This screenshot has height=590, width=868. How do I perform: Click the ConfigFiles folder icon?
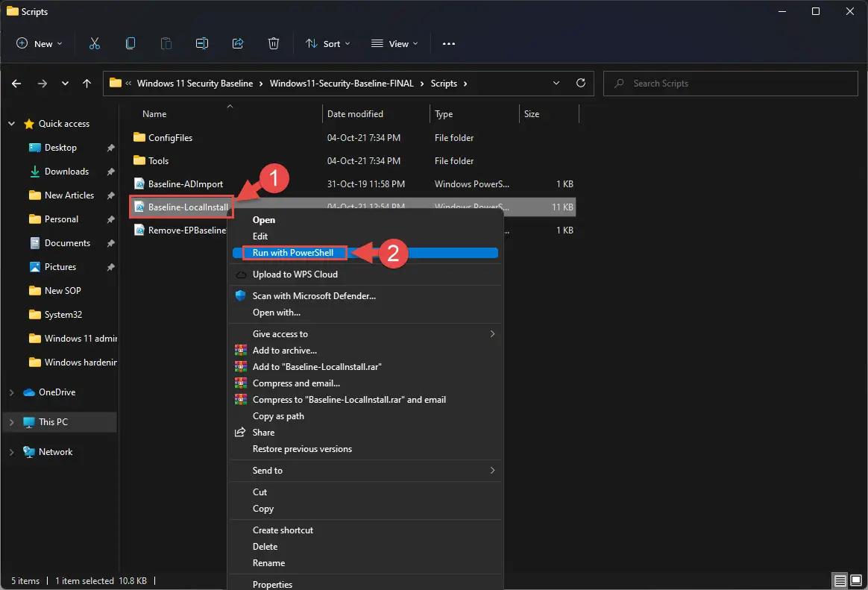tap(139, 137)
